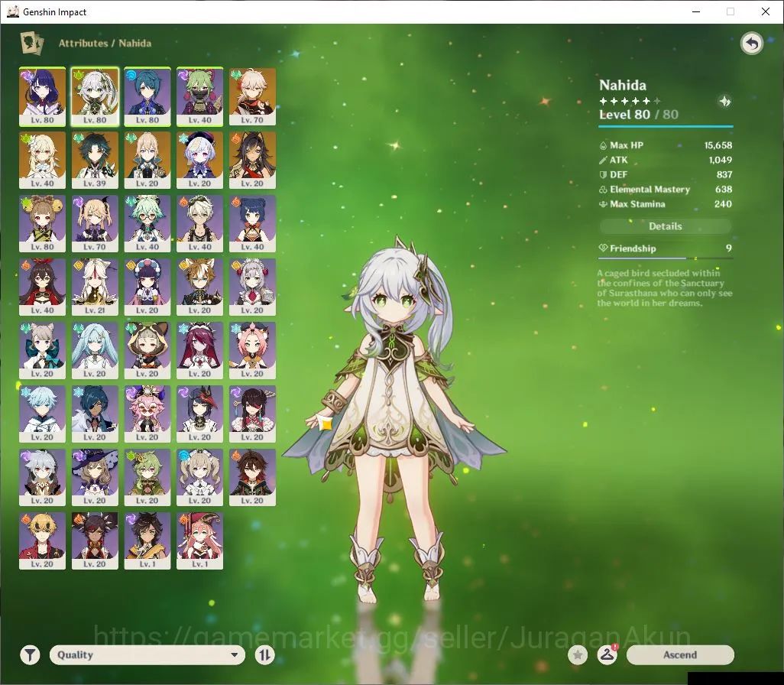Select Yaoyao's Lv. 80 portrait
Screen dimensions: 784x685
pyautogui.click(x=43, y=224)
